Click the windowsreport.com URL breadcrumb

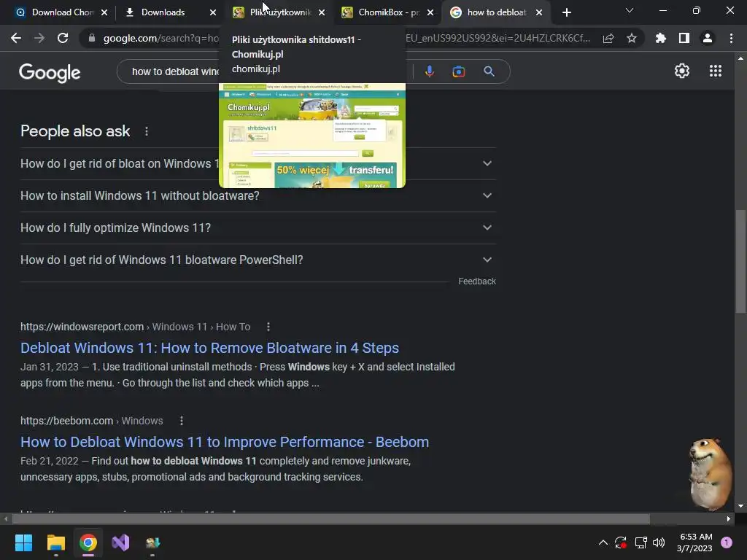point(135,327)
